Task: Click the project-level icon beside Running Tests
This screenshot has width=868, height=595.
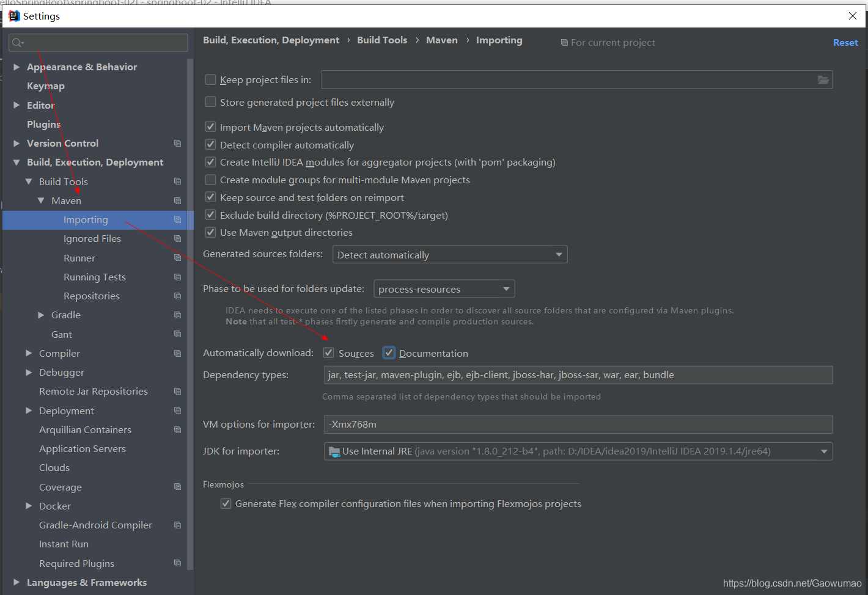Action: (177, 277)
